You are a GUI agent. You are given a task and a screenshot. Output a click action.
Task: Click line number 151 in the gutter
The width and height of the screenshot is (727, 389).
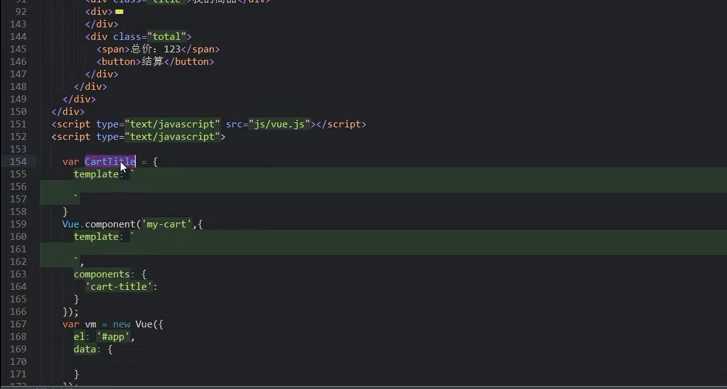click(x=18, y=124)
